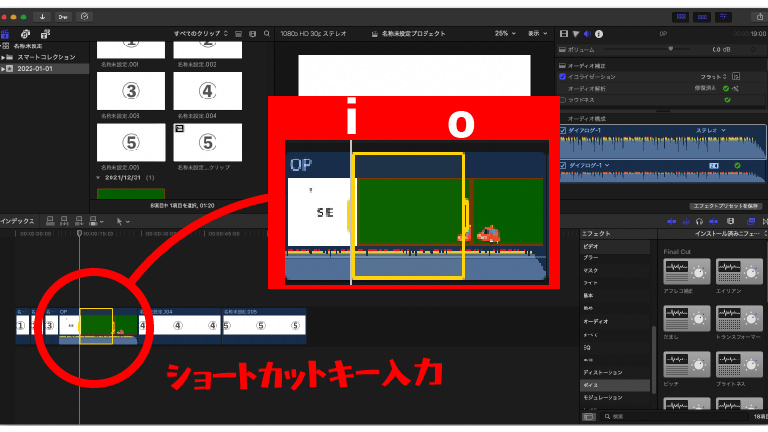The image size is (768, 432).
Task: Open the video inspector tab icon
Action: pyautogui.click(x=564, y=34)
